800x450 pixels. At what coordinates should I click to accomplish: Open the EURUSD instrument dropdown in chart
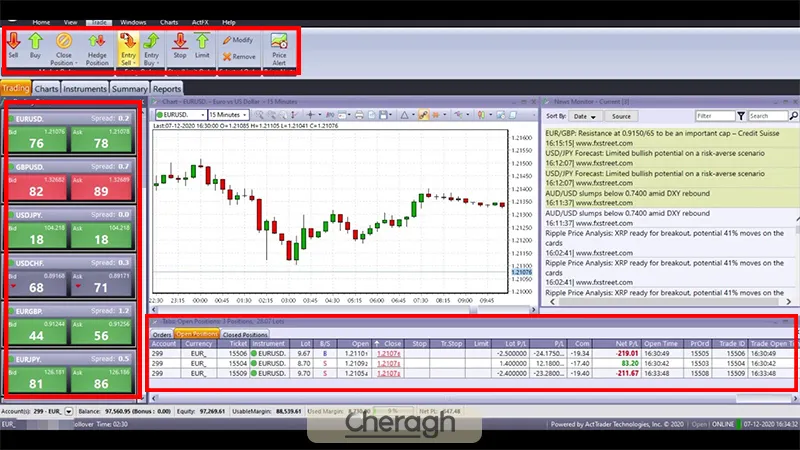coord(179,115)
